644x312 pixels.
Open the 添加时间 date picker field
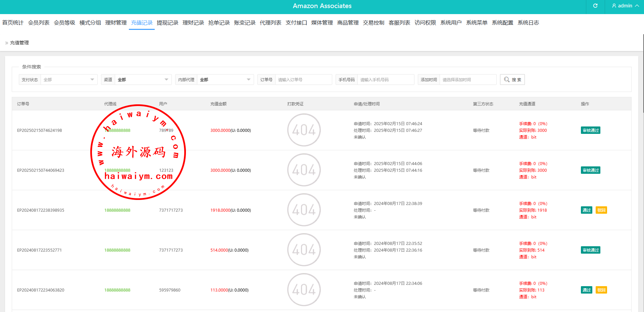[x=467, y=80]
